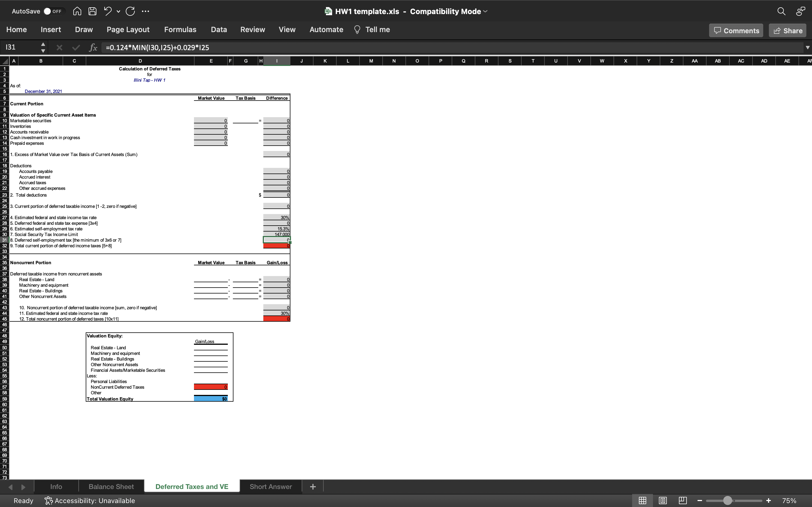
Task: Click the Undo icon in the toolbar
Action: coord(108,10)
